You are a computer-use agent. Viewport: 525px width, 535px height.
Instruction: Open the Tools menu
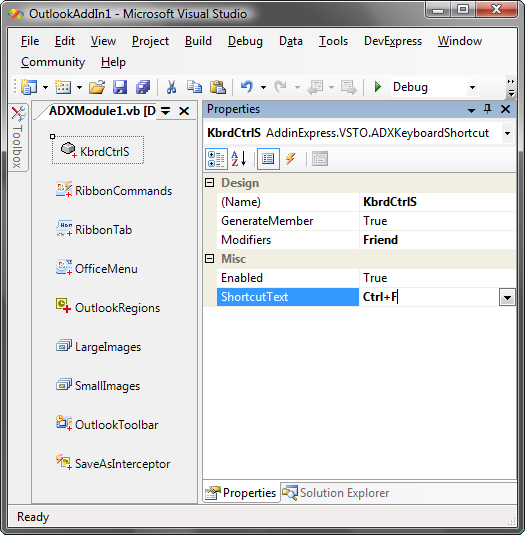(333, 41)
